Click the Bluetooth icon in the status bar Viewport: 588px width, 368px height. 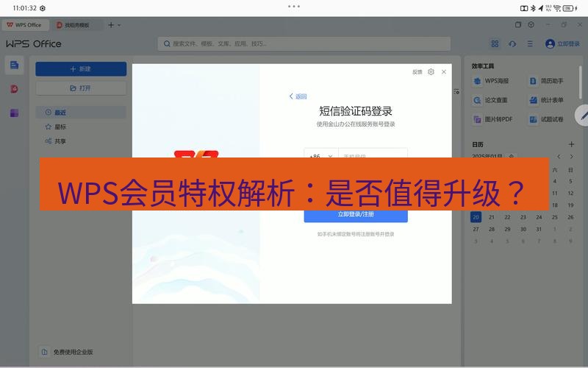533,8
